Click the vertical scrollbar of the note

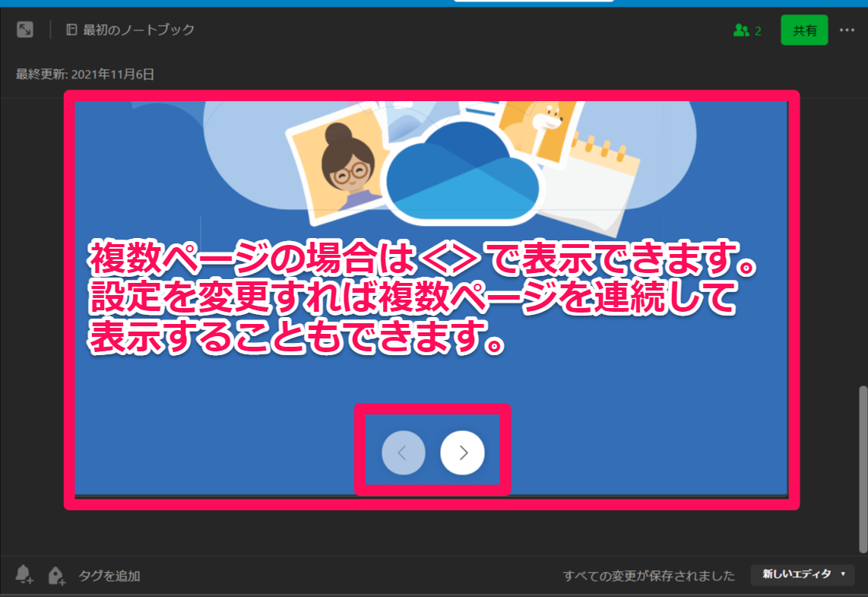pos(863,469)
